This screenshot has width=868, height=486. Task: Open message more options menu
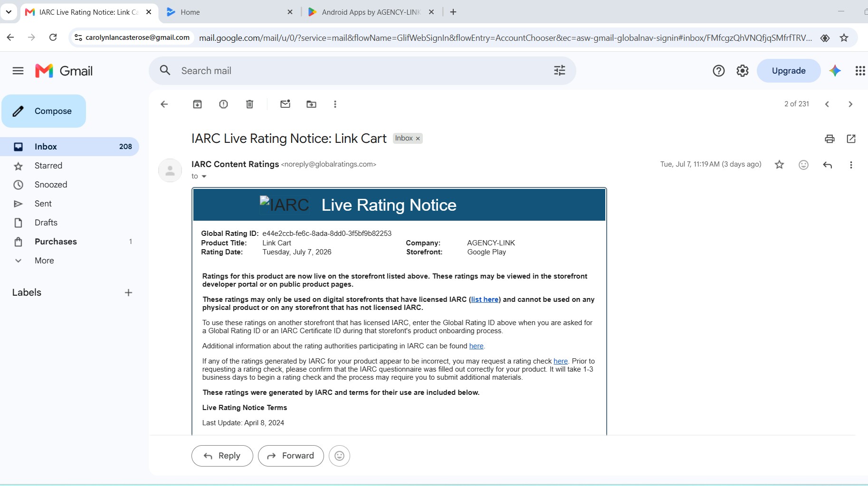[x=851, y=165]
